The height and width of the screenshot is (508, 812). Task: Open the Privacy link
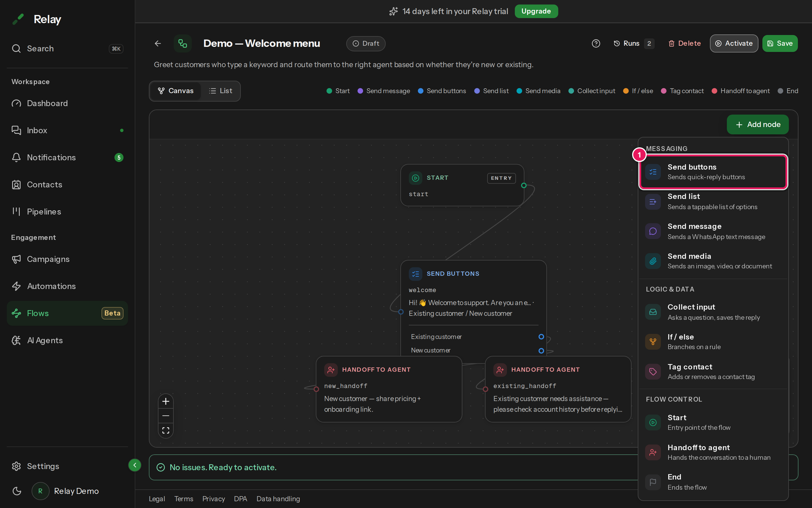coord(213,499)
